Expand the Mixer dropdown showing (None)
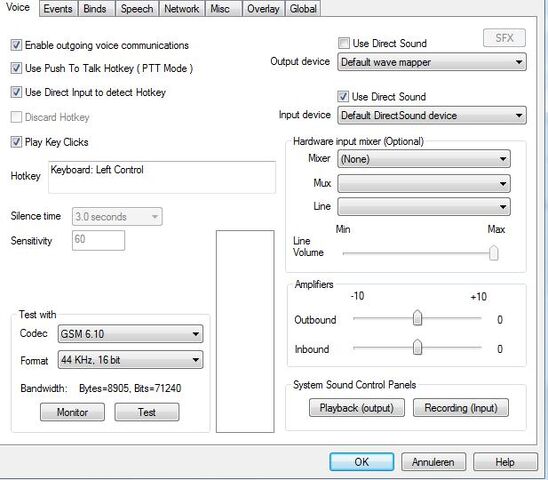 [x=424, y=159]
